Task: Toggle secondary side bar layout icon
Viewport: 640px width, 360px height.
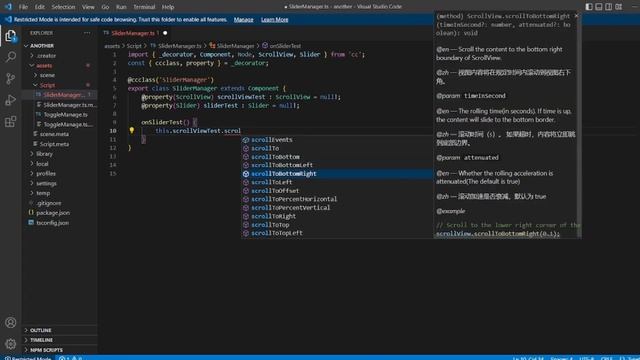Action: 609,7
